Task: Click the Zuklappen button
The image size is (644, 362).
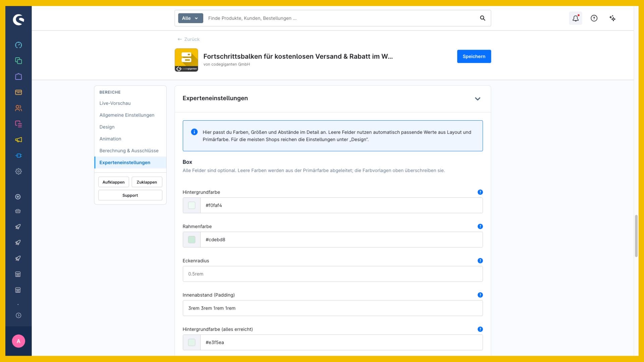Action: tap(147, 182)
